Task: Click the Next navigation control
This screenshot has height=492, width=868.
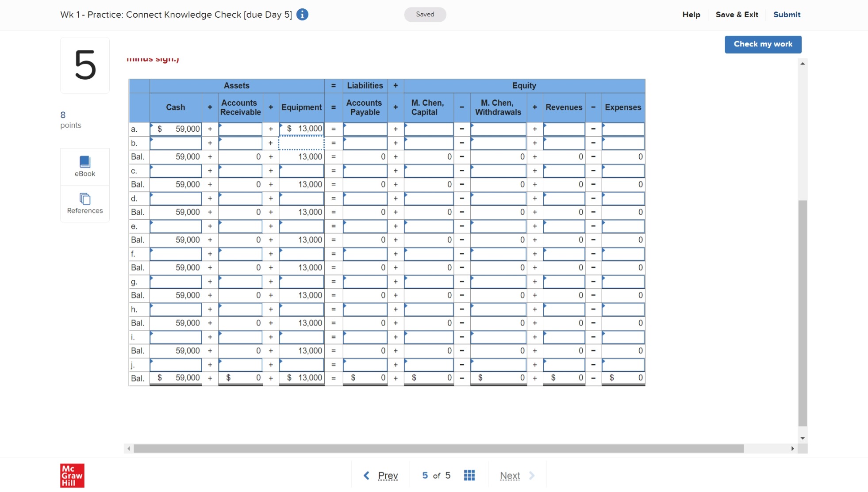Action: tap(510, 475)
